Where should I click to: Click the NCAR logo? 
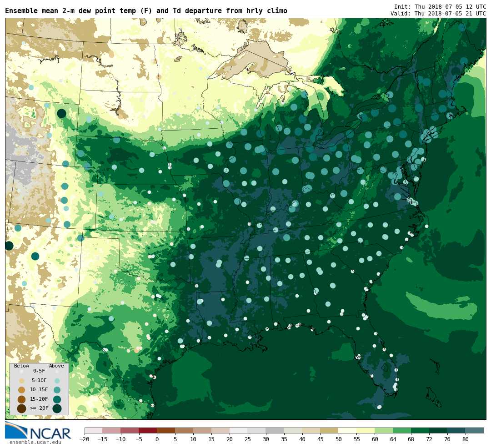tap(38, 431)
